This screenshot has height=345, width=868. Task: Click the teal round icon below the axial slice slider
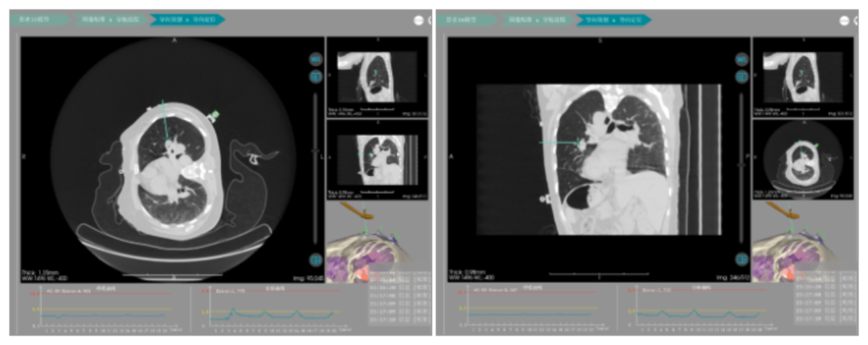coord(316,259)
